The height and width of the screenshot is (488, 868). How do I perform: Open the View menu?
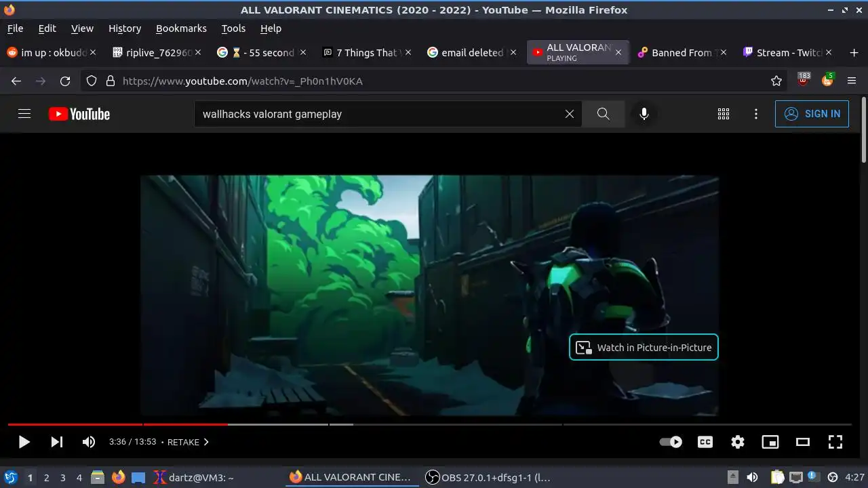click(82, 28)
